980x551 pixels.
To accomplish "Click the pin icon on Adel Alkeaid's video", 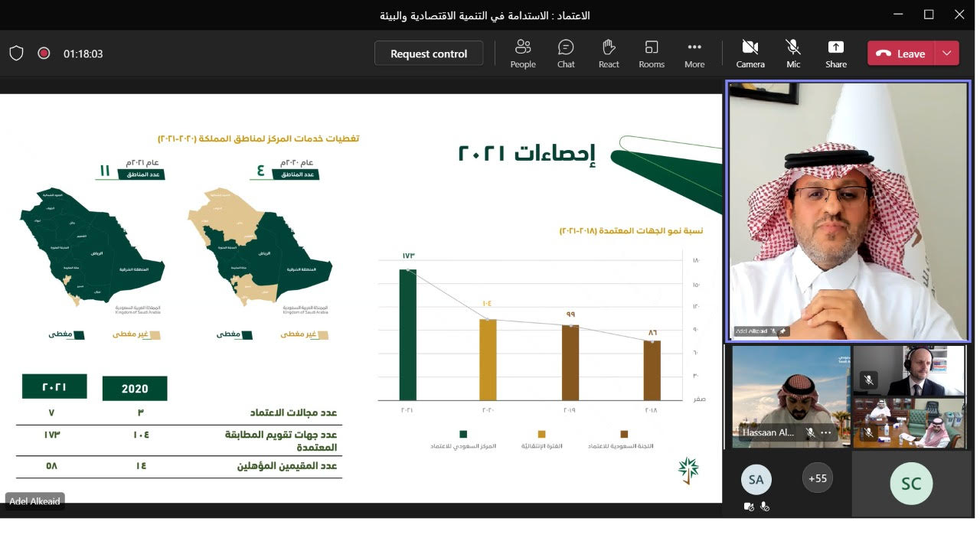I will pos(783,331).
